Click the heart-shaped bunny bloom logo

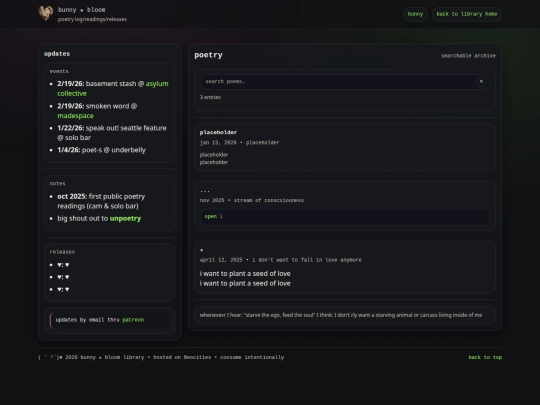(45, 13)
